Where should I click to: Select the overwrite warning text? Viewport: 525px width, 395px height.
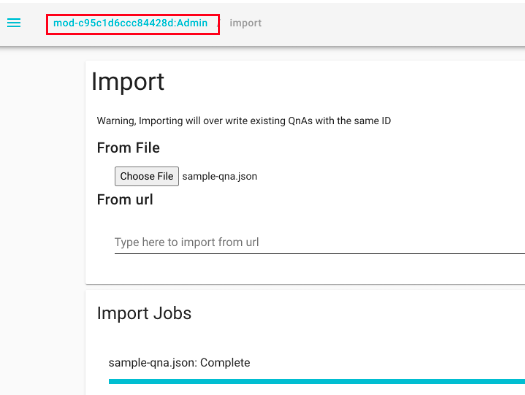[244, 121]
